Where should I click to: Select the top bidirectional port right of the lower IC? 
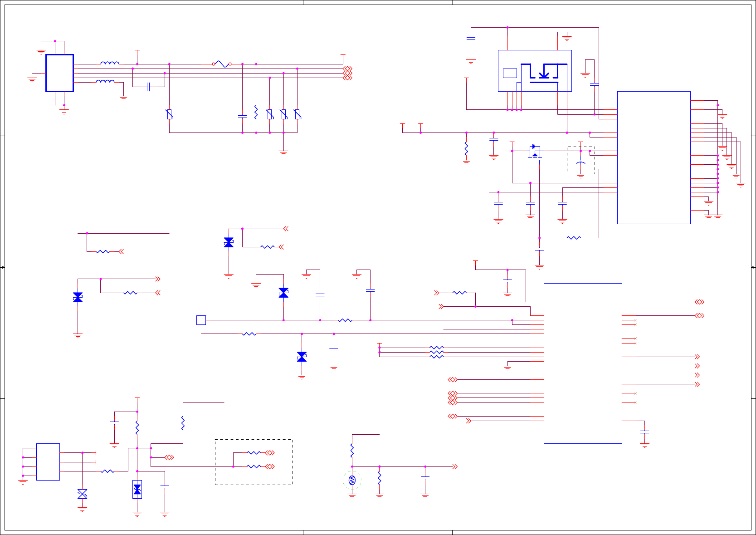(x=699, y=302)
